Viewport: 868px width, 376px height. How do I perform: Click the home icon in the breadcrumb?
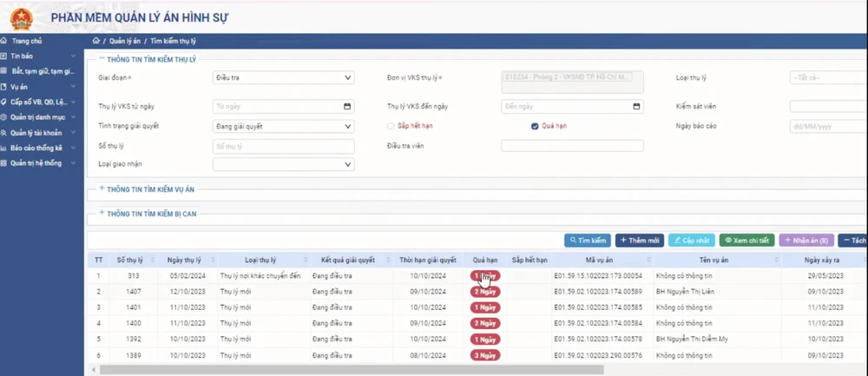96,41
